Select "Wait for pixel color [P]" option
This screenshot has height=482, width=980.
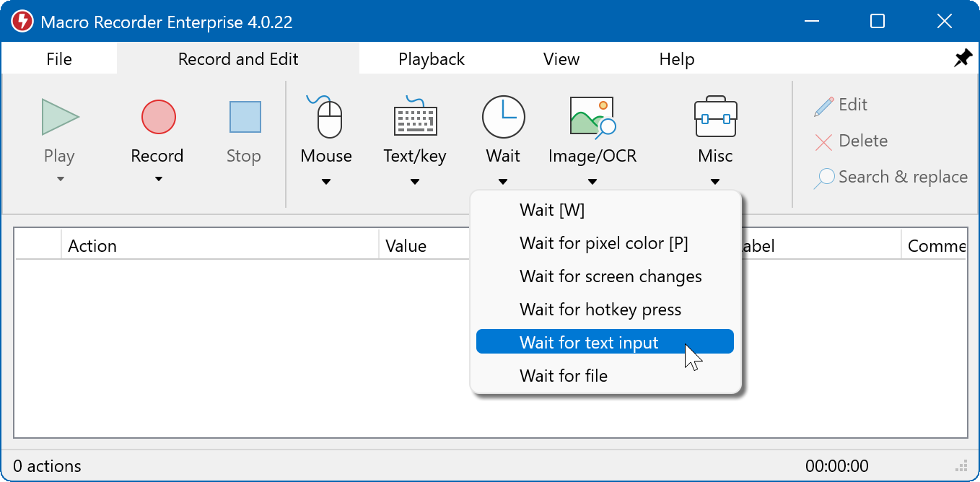[604, 243]
